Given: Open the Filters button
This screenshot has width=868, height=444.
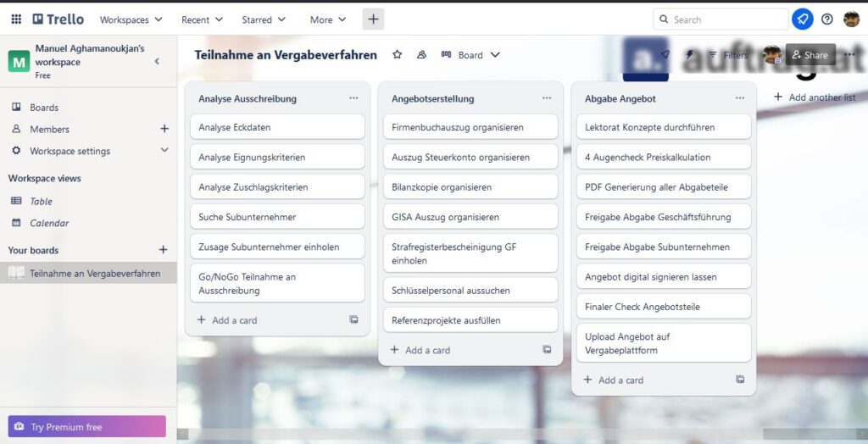Looking at the screenshot, I should coord(728,55).
